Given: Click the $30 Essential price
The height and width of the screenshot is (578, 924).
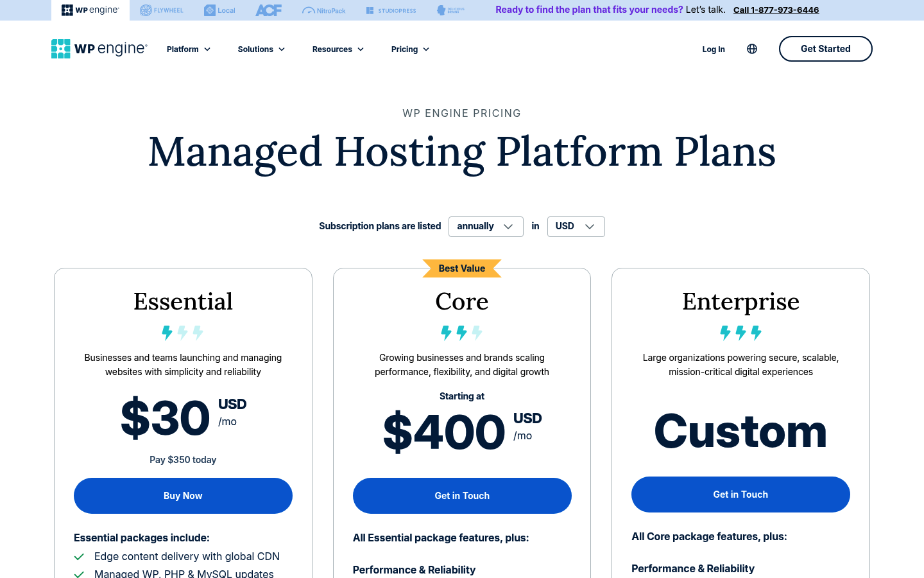Looking at the screenshot, I should coord(166,418).
